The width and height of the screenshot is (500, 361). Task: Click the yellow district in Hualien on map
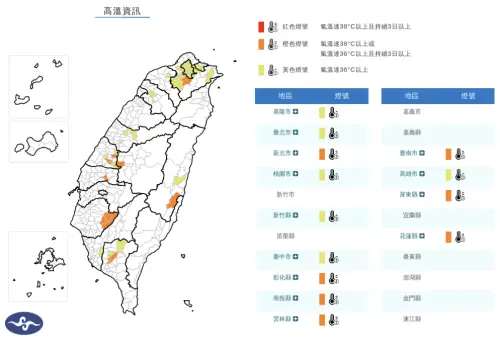coord(179,180)
